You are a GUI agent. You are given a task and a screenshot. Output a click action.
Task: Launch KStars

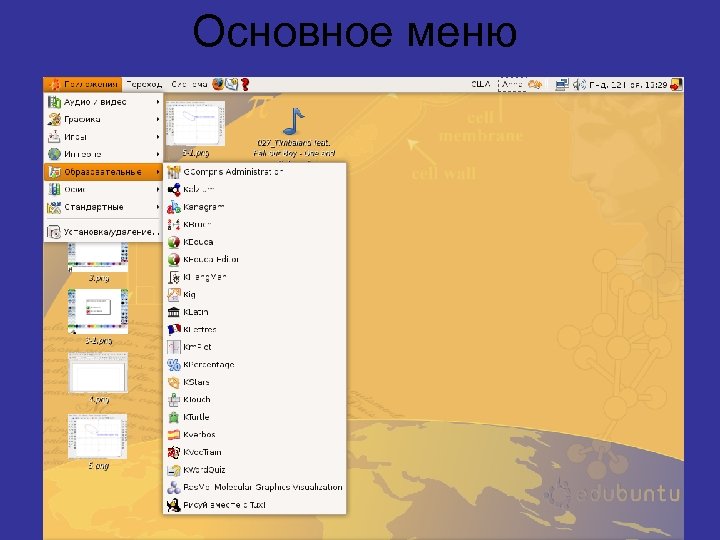click(x=254, y=382)
